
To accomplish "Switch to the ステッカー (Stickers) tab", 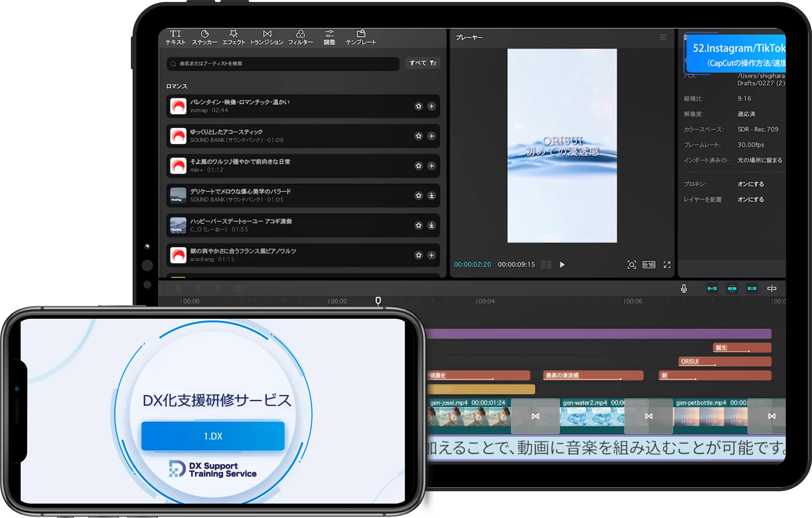I will [x=205, y=37].
